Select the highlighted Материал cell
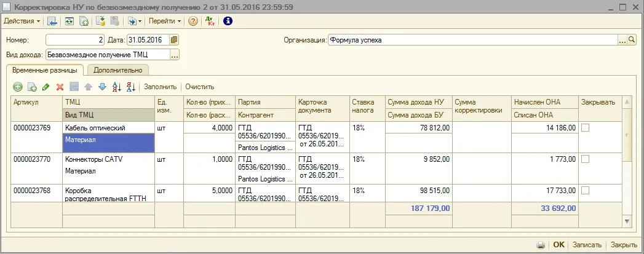 pyautogui.click(x=108, y=143)
